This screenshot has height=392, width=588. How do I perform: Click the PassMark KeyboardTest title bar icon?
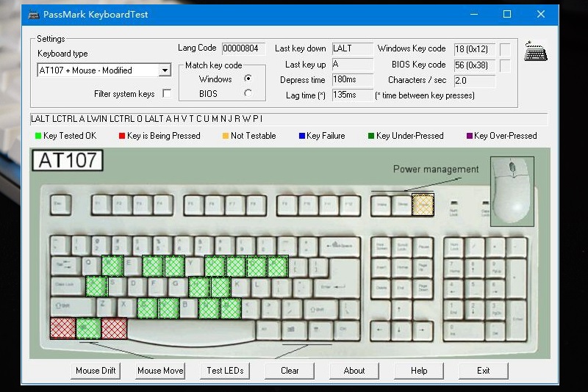point(34,15)
